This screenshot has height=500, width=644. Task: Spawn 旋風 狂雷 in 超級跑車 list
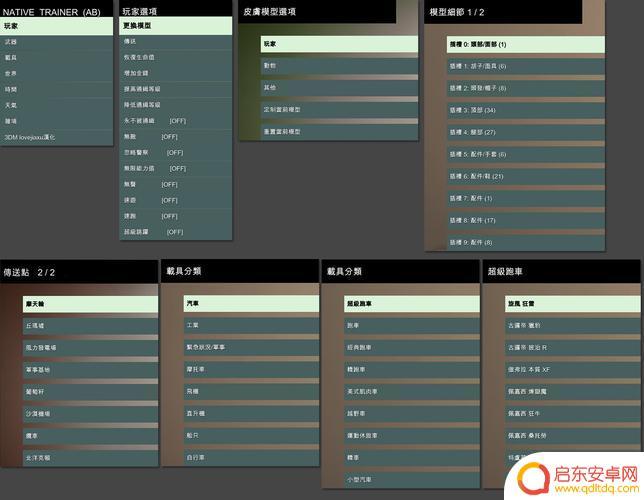pos(573,304)
